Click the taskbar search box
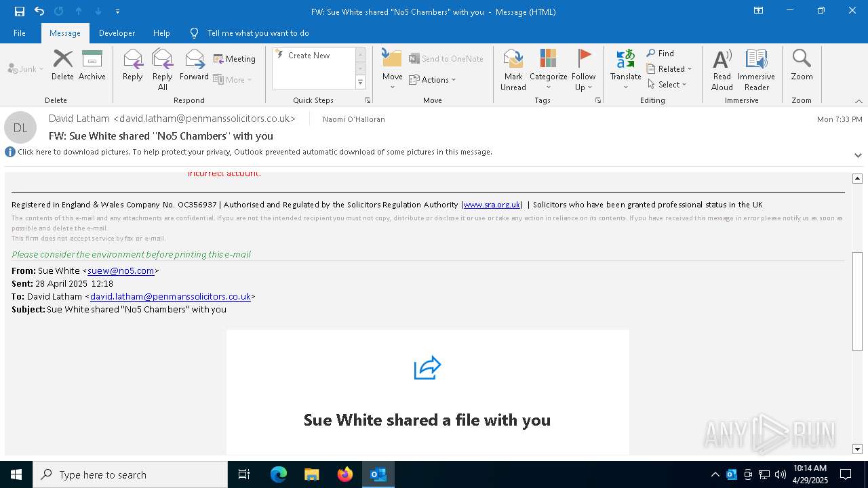 (x=130, y=474)
